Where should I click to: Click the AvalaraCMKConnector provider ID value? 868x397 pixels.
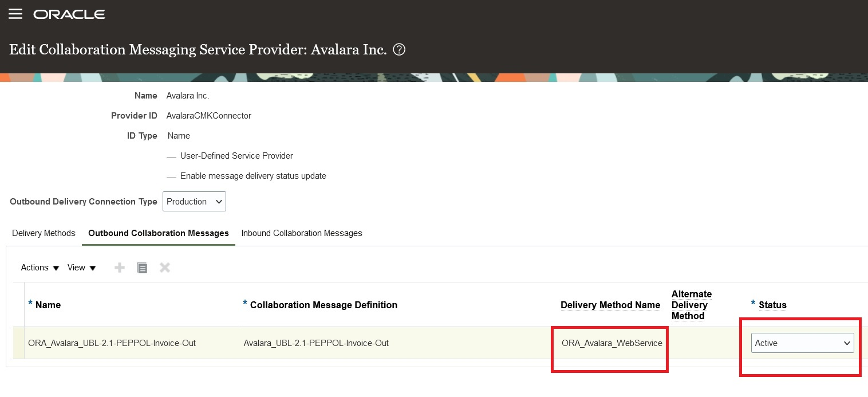pos(208,116)
